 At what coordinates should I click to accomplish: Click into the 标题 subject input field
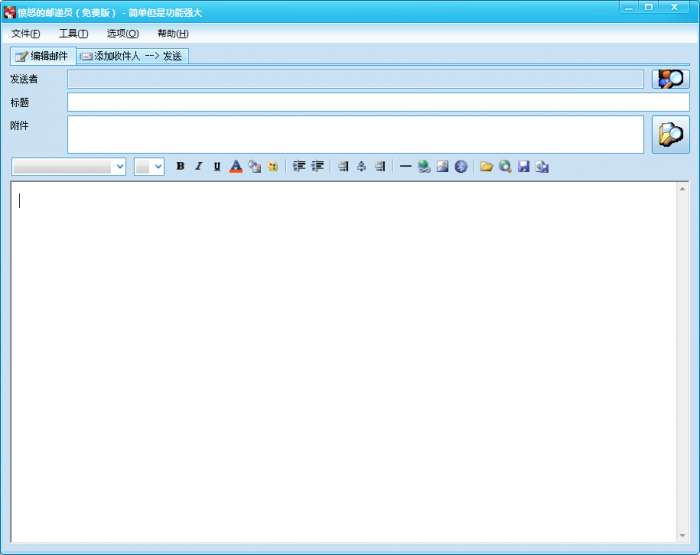click(x=378, y=102)
